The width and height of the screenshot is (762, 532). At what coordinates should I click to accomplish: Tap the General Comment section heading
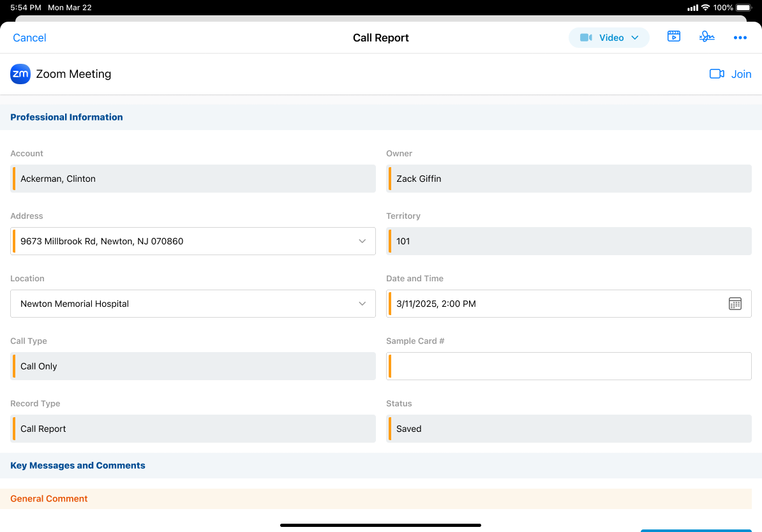[x=49, y=499]
